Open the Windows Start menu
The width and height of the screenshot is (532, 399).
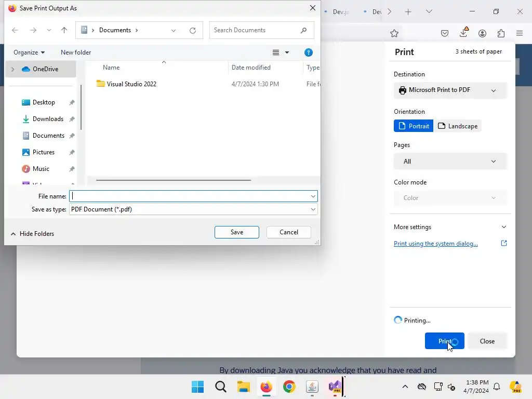click(197, 387)
